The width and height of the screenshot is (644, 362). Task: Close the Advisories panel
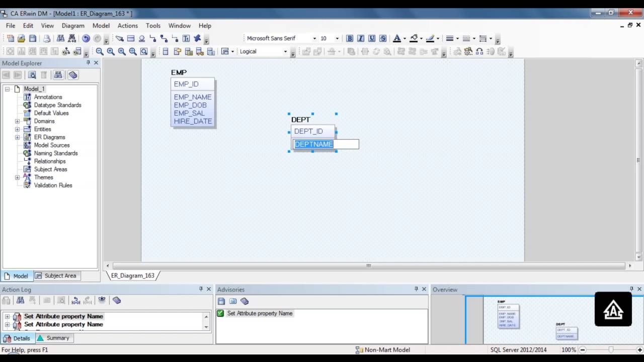(424, 289)
